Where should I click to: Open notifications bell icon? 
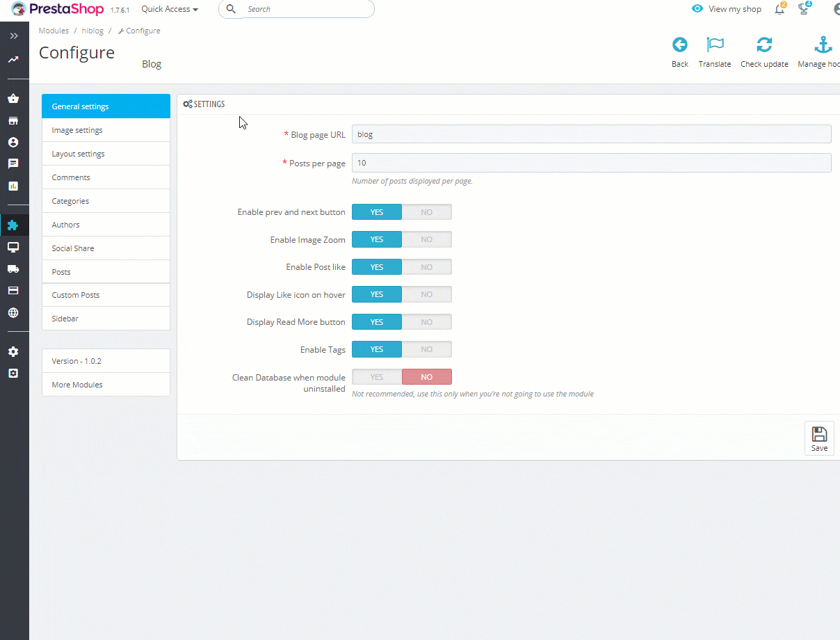tap(780, 8)
